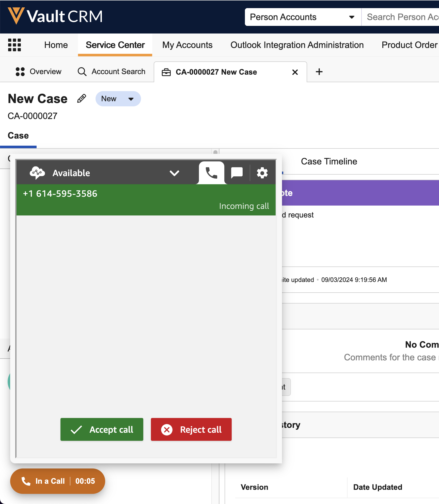
Task: Select the Overview subtab
Action: pos(39,72)
